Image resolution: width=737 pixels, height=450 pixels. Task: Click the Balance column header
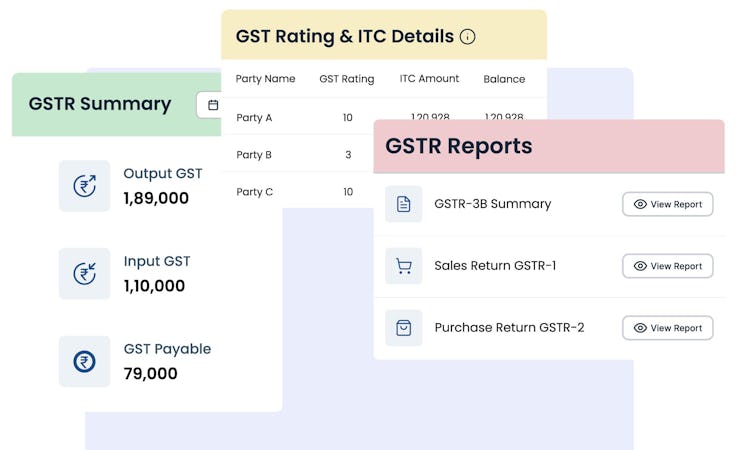pos(504,79)
